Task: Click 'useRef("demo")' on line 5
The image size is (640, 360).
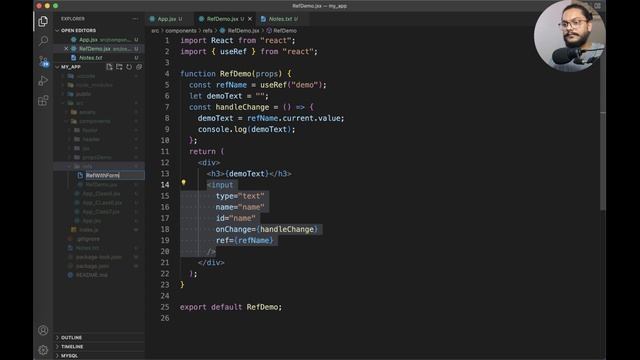Action: [291, 85]
